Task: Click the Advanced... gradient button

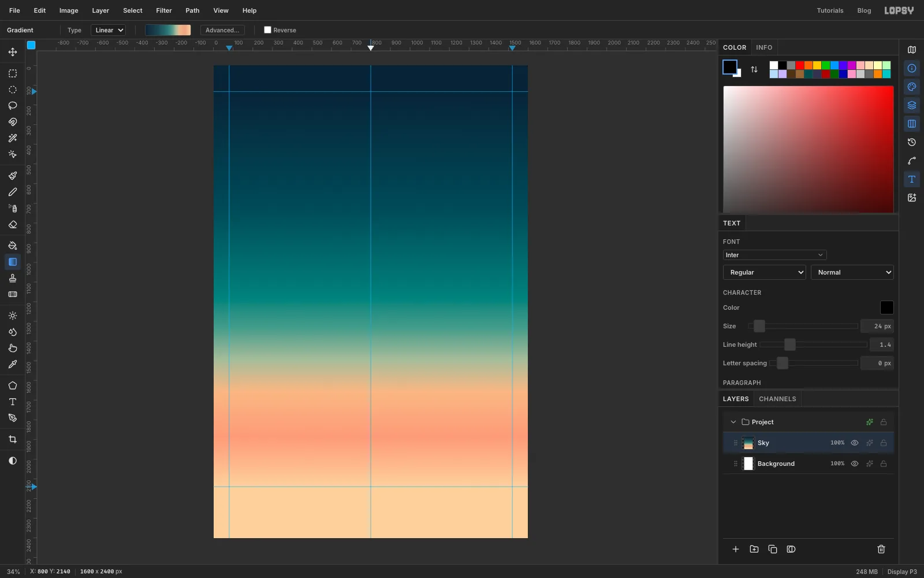Action: pyautogui.click(x=222, y=30)
